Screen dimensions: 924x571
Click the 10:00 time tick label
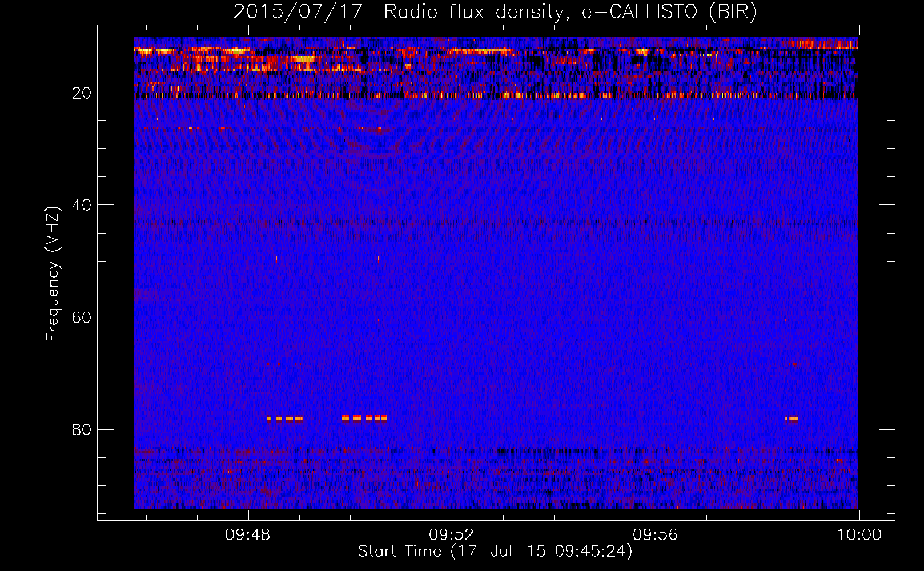859,535
